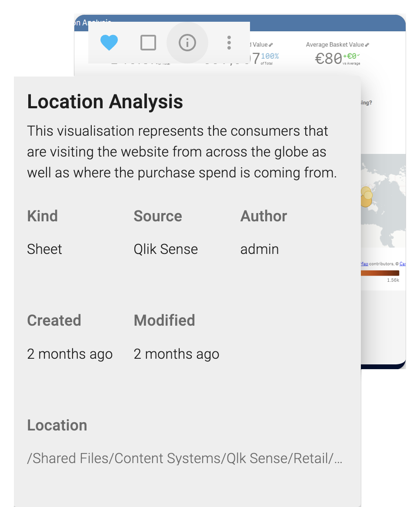
Task: Click the dark brown legend gradient bar
Action: (x=380, y=273)
